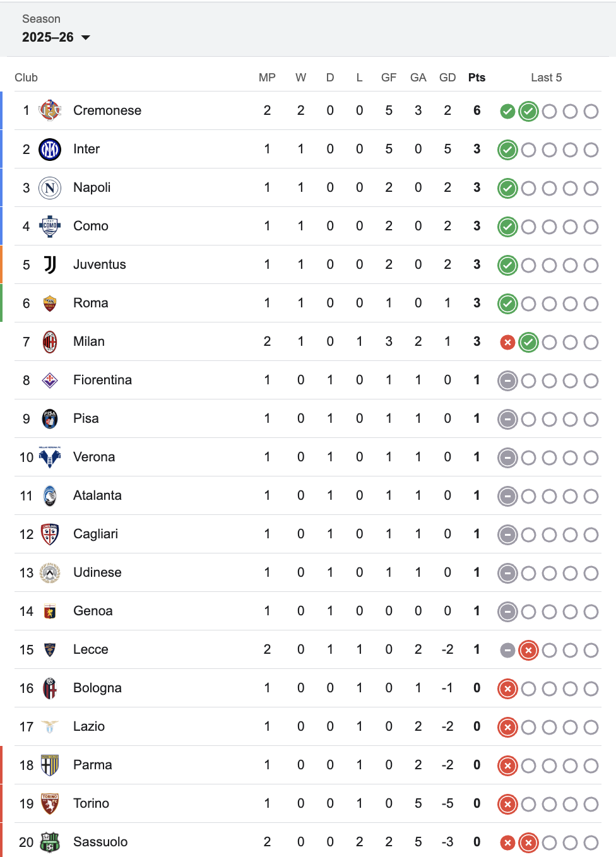Click the Last 5 column header
This screenshot has width=616, height=857.
click(546, 78)
